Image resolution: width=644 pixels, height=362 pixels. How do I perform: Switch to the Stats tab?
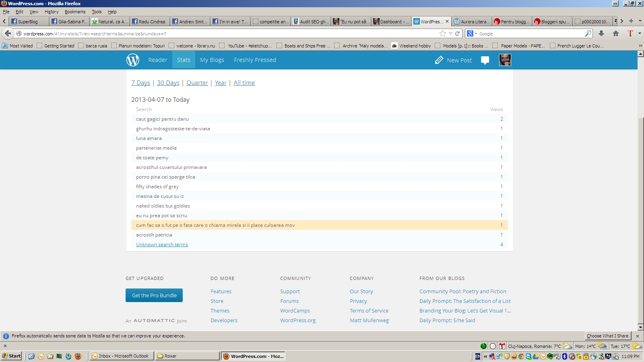coord(184,60)
